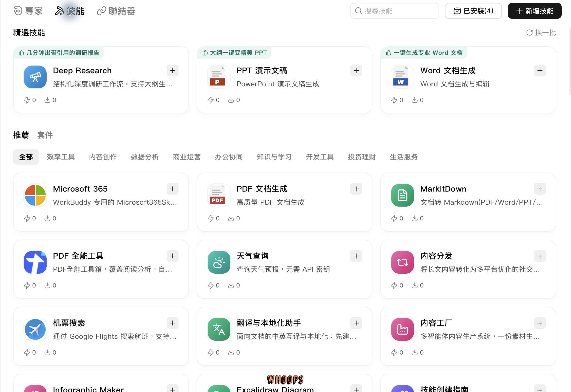Click the 大纲一键变精美 PPT banner tag
Image resolution: width=571 pixels, height=392 pixels.
[x=234, y=53]
